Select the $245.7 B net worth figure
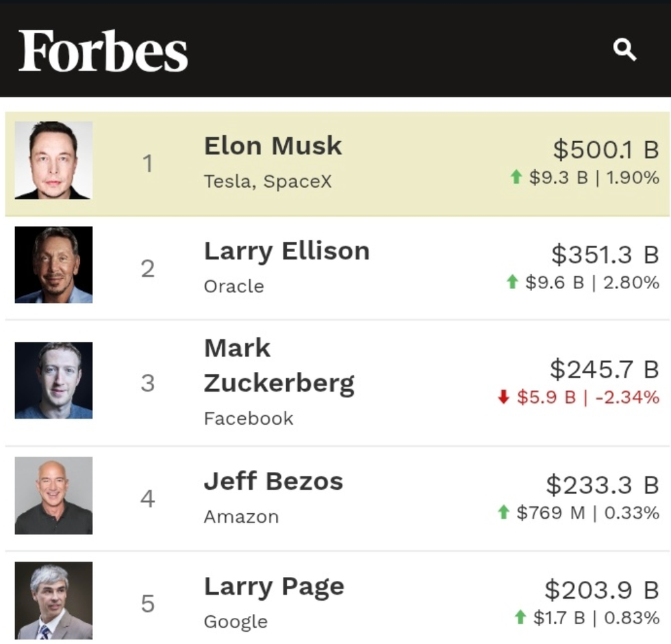The height and width of the screenshot is (644, 671). point(604,369)
